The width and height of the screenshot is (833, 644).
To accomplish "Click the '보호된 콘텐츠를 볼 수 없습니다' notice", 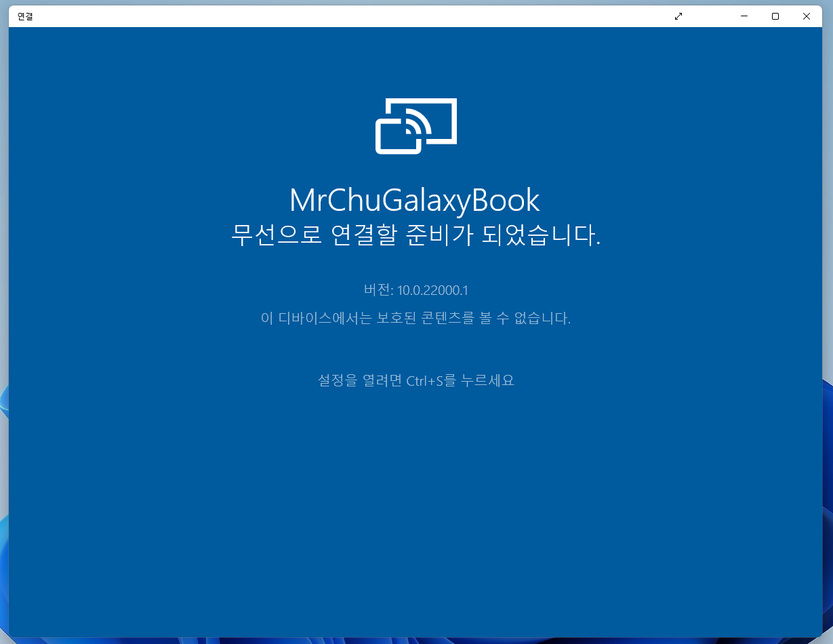I will click(416, 318).
